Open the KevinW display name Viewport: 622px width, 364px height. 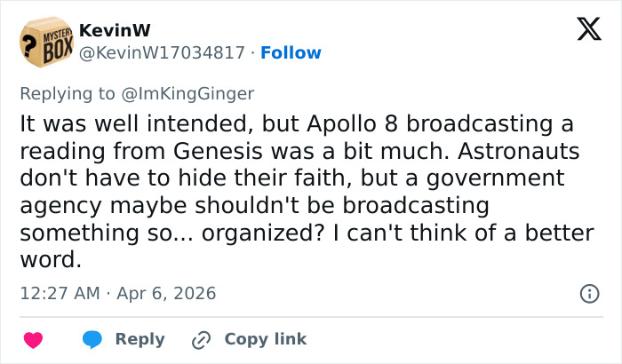[108, 30]
